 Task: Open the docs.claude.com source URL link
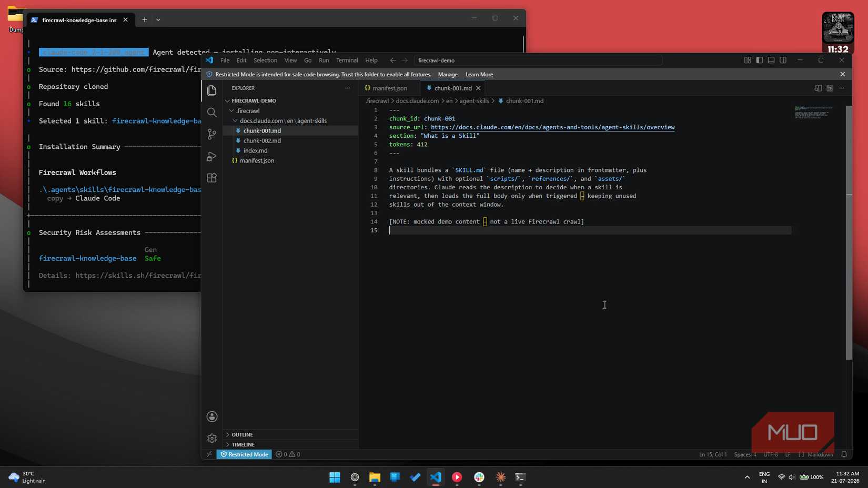point(552,127)
